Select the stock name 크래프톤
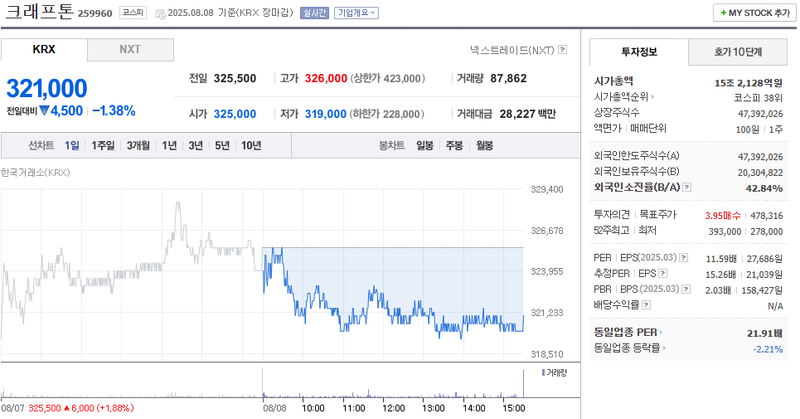 point(39,11)
